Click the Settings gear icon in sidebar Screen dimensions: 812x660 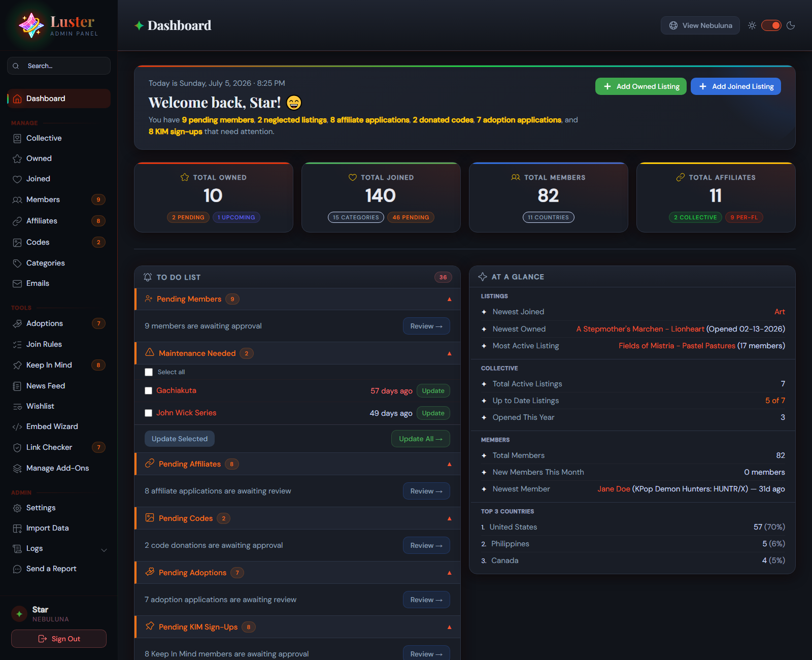[17, 508]
